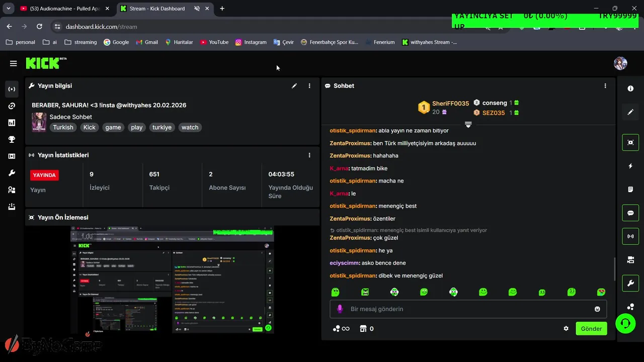The height and width of the screenshot is (362, 644).
Task: Open the Stream section in left sidebar
Action: pyautogui.click(x=12, y=89)
